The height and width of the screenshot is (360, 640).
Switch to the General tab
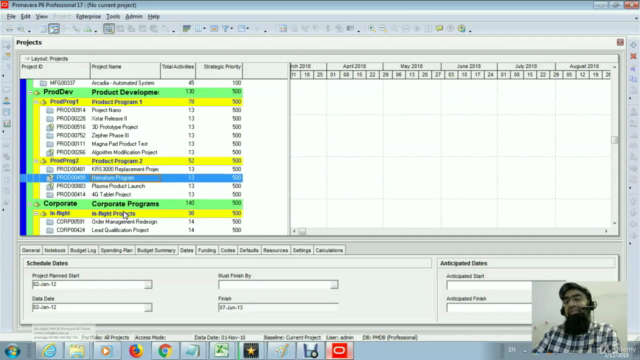31,250
